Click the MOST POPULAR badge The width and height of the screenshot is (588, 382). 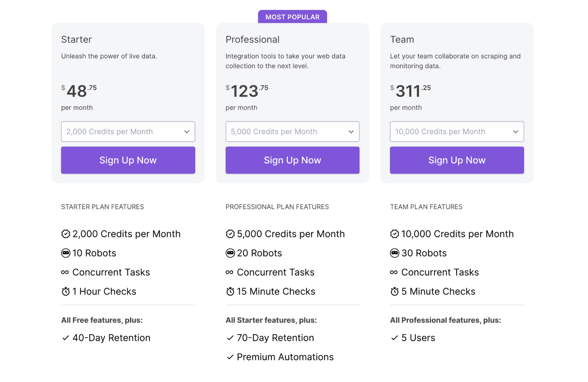[292, 17]
